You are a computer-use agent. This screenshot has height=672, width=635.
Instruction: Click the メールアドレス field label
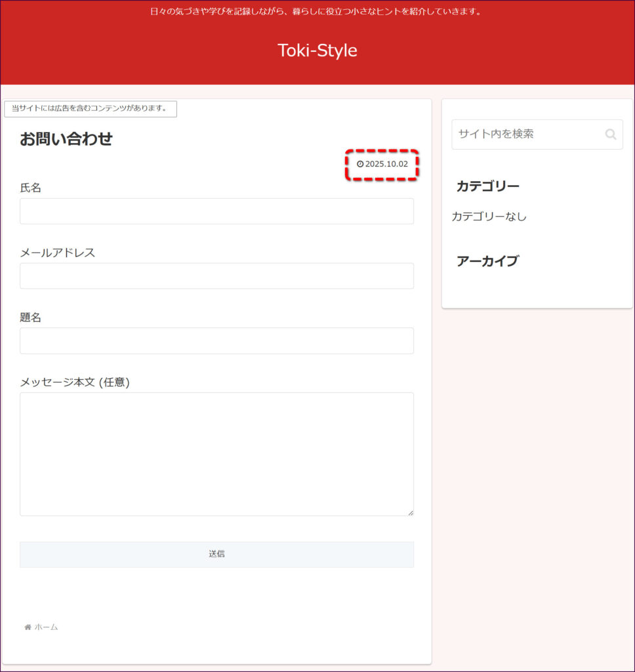click(x=58, y=253)
